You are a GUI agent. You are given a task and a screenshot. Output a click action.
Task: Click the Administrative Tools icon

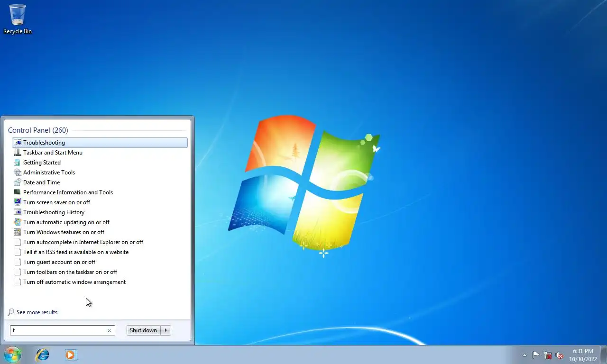(18, 173)
